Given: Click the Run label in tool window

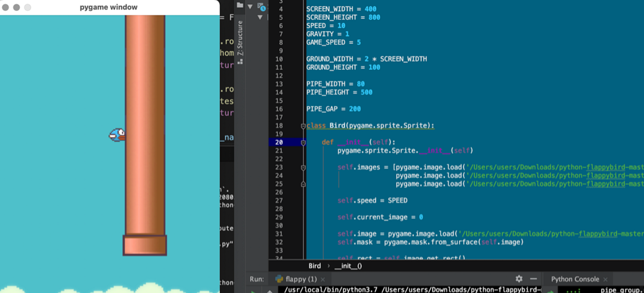Looking at the screenshot, I should (x=257, y=279).
